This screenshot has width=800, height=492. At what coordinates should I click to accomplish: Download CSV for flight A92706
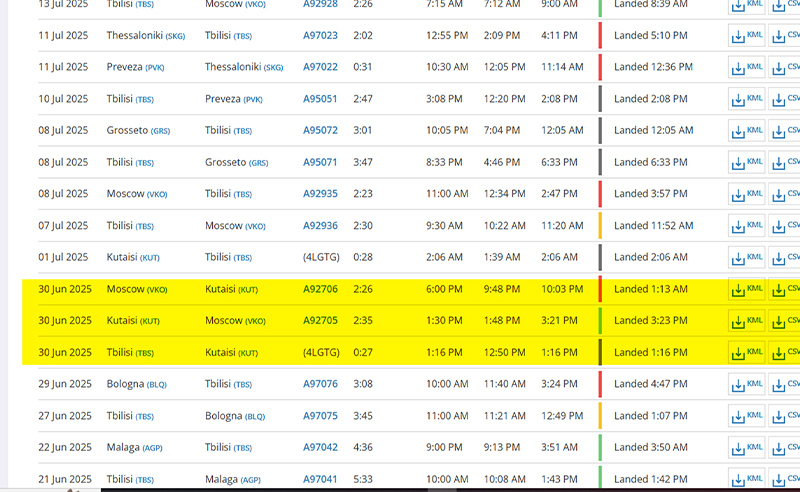point(785,290)
